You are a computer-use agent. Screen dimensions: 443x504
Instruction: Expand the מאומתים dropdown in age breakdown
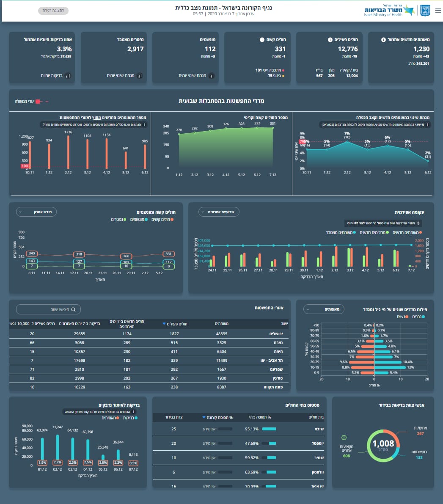point(324,309)
